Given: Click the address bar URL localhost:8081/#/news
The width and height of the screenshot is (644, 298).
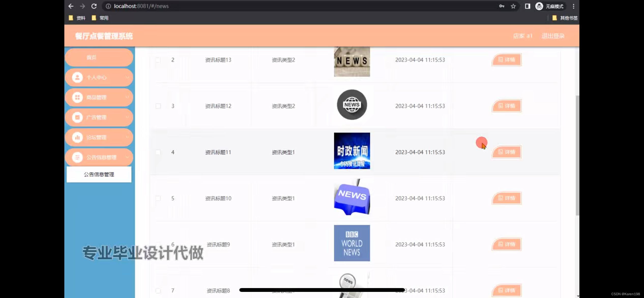Looking at the screenshot, I should coord(141,6).
